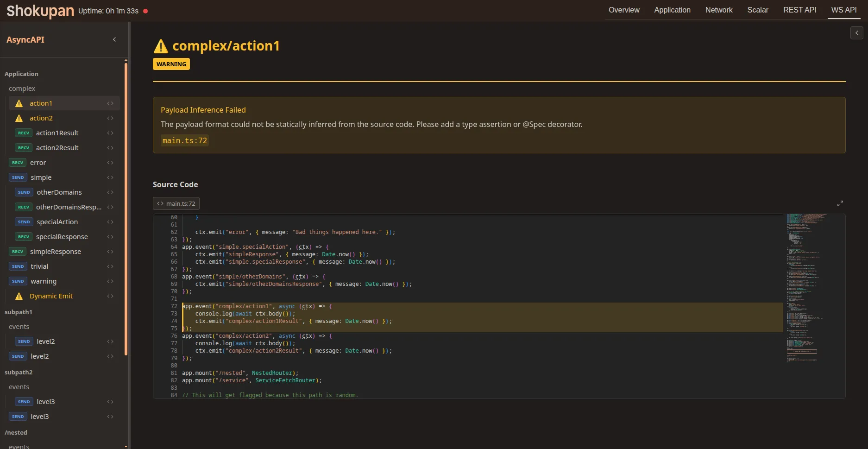The width and height of the screenshot is (868, 449).
Task: Click the code icon beside otherDomains
Action: 110,192
